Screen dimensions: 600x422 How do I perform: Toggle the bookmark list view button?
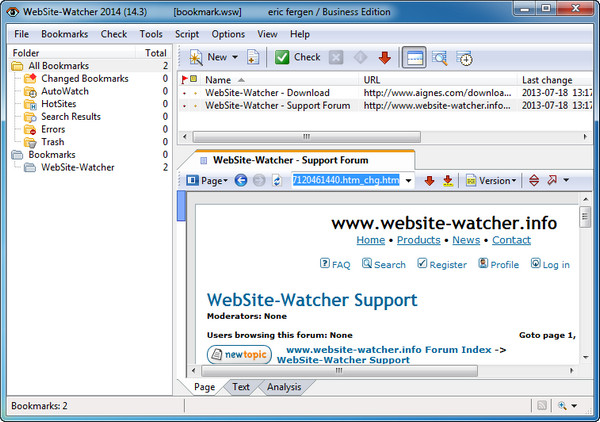point(414,57)
